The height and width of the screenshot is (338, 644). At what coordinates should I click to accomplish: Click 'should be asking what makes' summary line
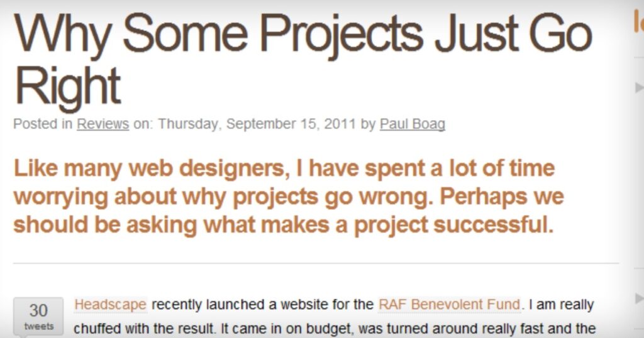click(x=284, y=225)
